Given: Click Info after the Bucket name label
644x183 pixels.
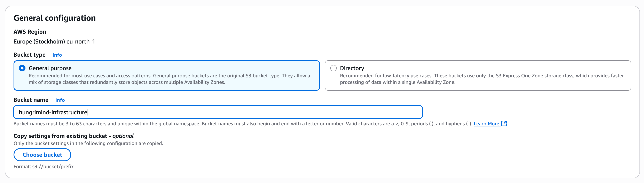Looking at the screenshot, I should pyautogui.click(x=60, y=100).
